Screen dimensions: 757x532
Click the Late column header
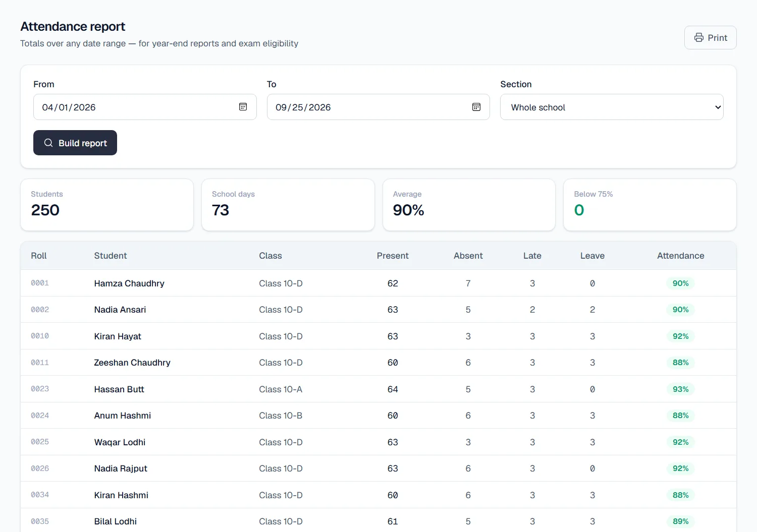pyautogui.click(x=532, y=256)
